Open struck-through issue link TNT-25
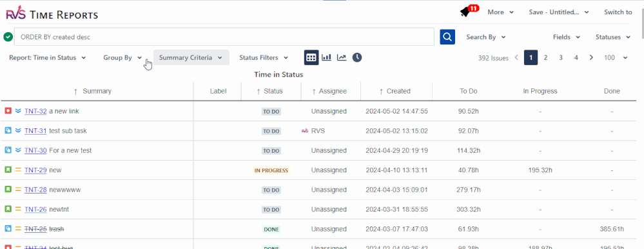 click(x=35, y=229)
